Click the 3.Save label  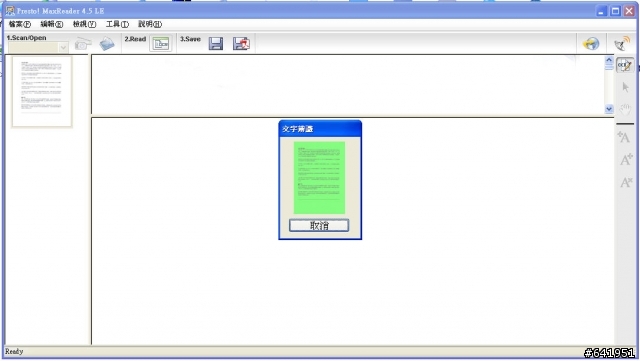[190, 39]
